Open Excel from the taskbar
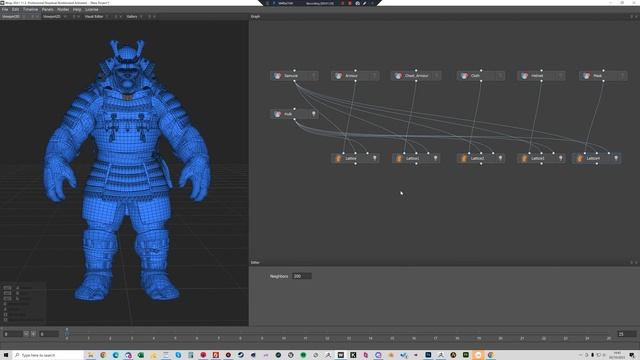 point(141,355)
